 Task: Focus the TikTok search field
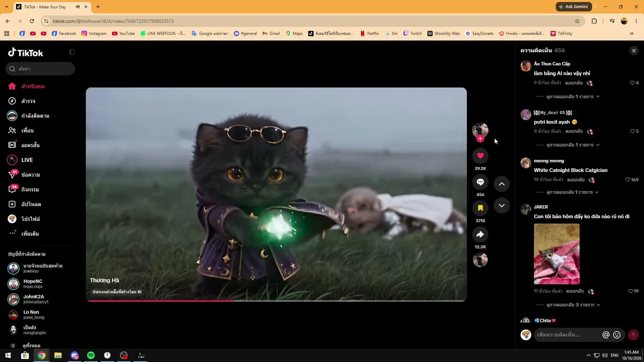point(40,69)
